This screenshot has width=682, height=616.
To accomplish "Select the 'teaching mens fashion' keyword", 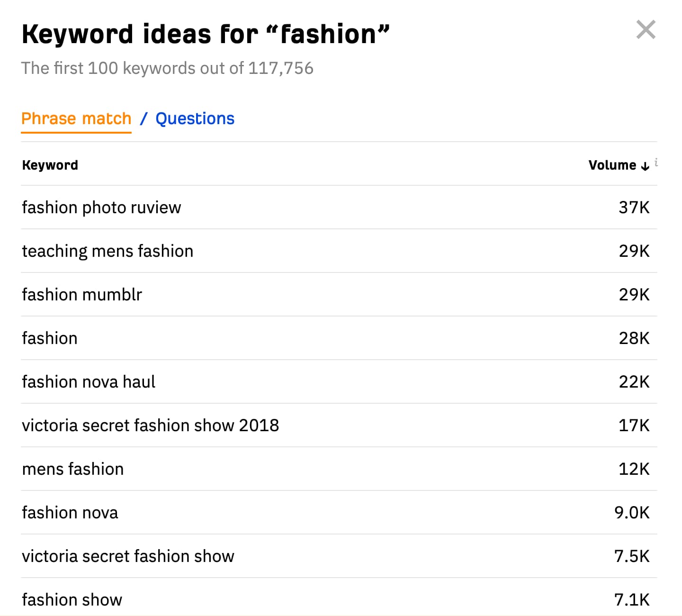I will tap(107, 251).
